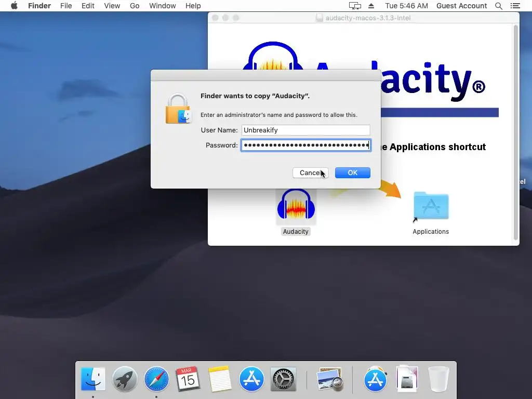Click the Applications shortcut instruction text
Image resolution: width=532 pixels, height=399 pixels.
pos(433,147)
